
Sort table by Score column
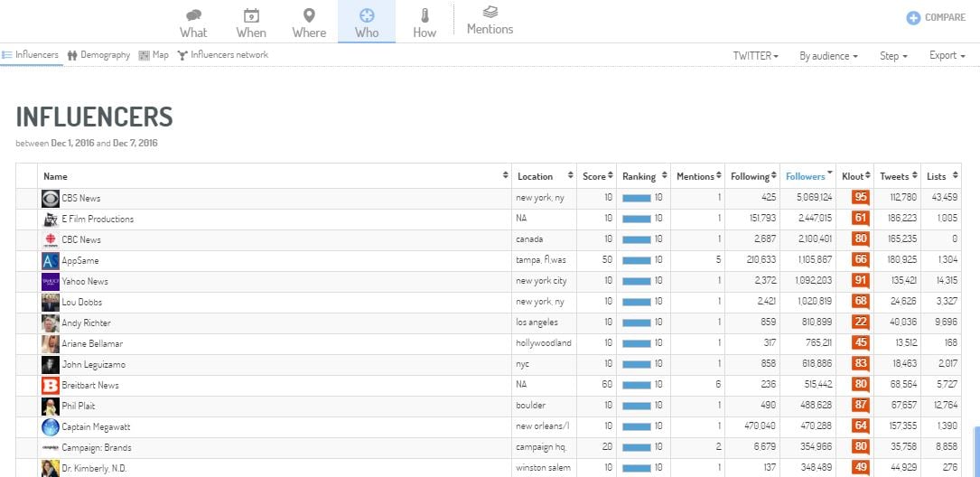(x=596, y=176)
